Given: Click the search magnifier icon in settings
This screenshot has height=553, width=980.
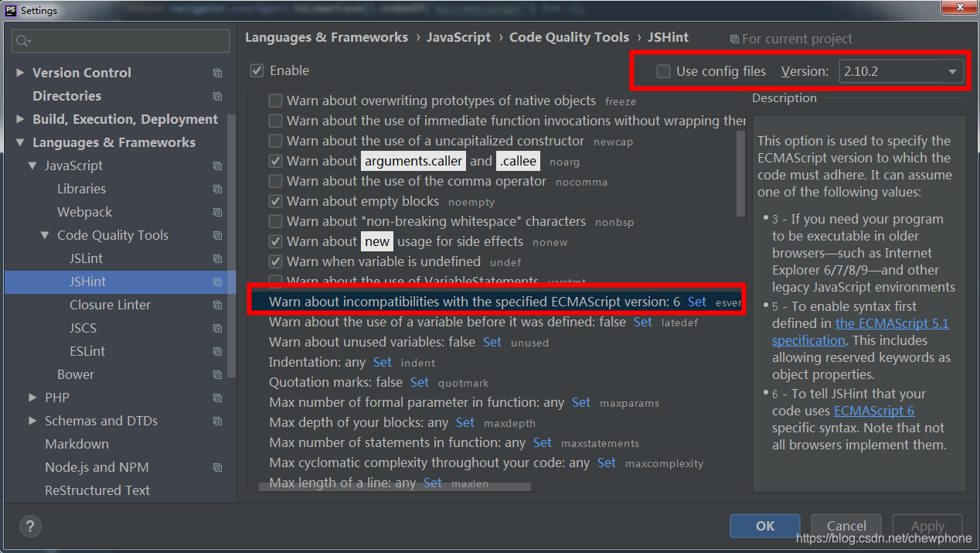Looking at the screenshot, I should [x=22, y=41].
